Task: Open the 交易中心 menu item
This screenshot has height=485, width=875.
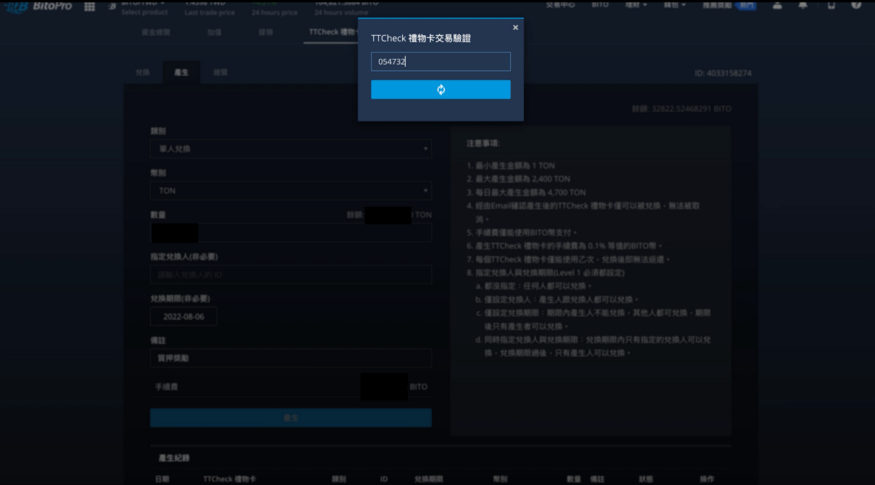Action: [560, 4]
